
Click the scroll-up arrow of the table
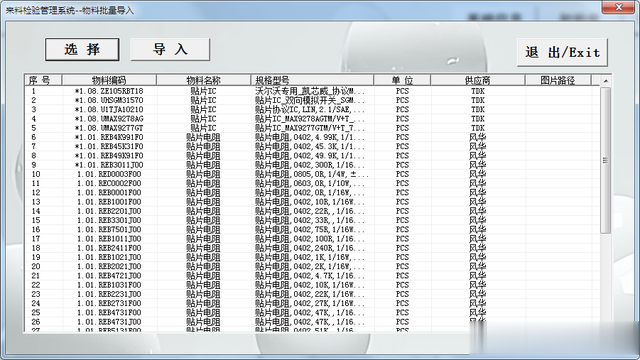click(x=606, y=81)
